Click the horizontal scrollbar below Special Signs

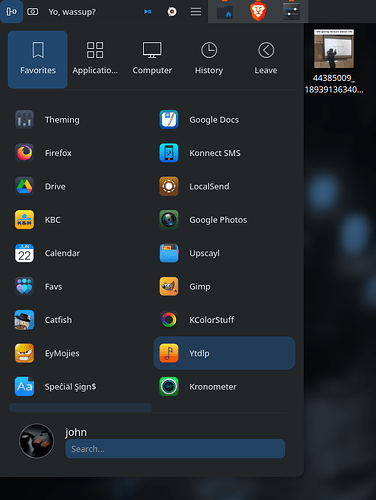click(x=81, y=407)
